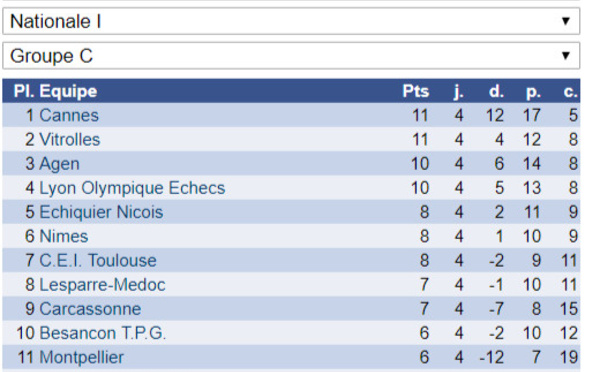Image resolution: width=600 pixels, height=372 pixels.
Task: Click the Montpellier team name
Action: pos(82,357)
